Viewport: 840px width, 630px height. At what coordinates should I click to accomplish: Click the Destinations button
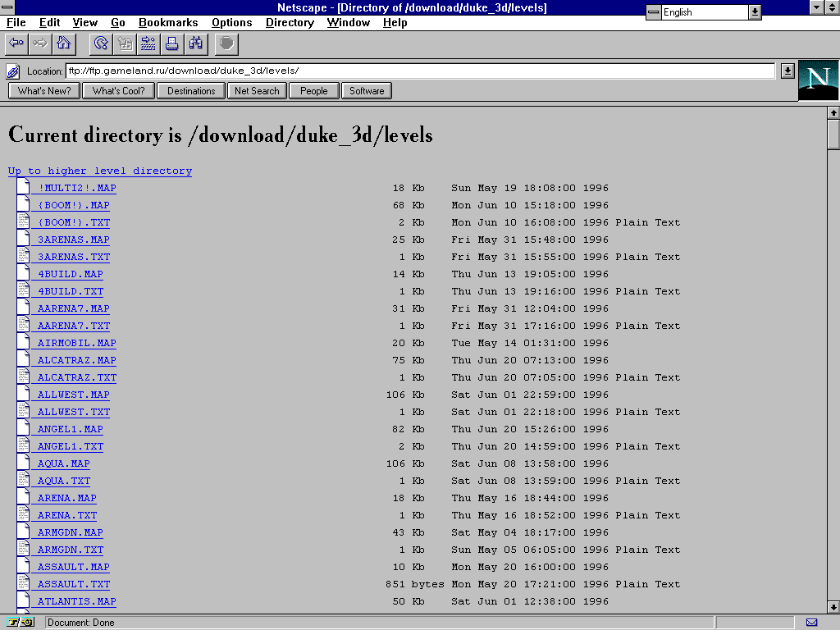click(190, 90)
